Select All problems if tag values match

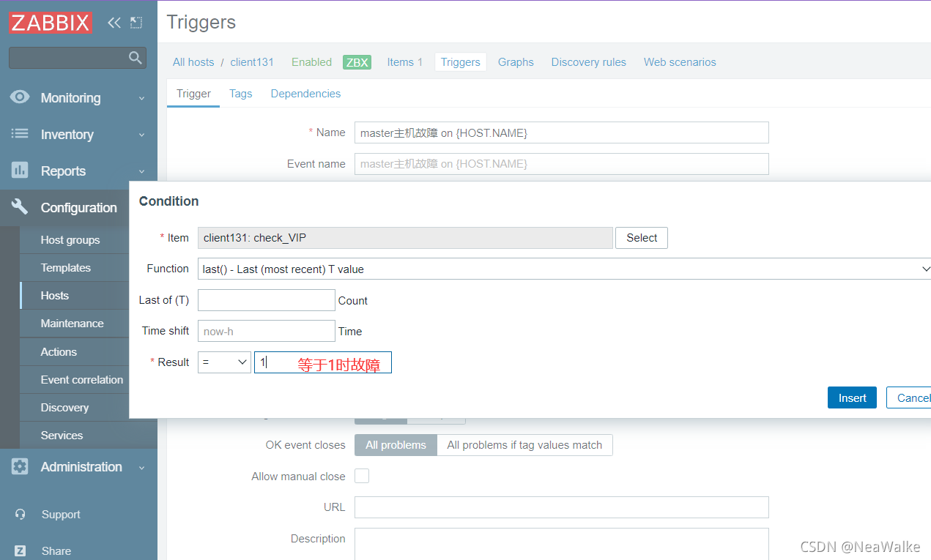[524, 445]
